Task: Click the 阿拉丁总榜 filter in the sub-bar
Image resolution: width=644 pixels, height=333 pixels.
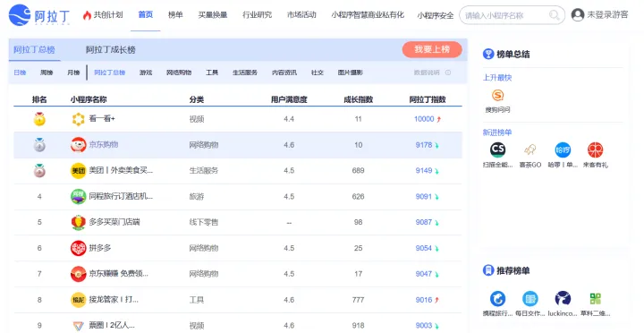Action: point(110,73)
